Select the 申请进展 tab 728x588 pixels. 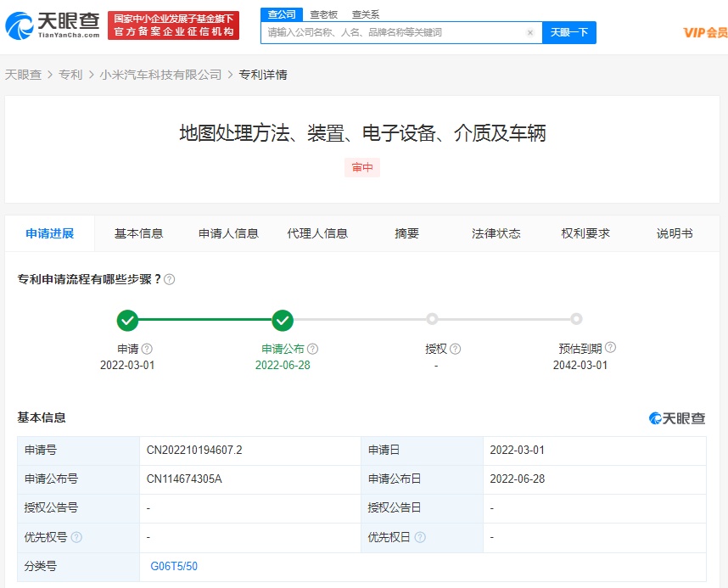[50, 233]
